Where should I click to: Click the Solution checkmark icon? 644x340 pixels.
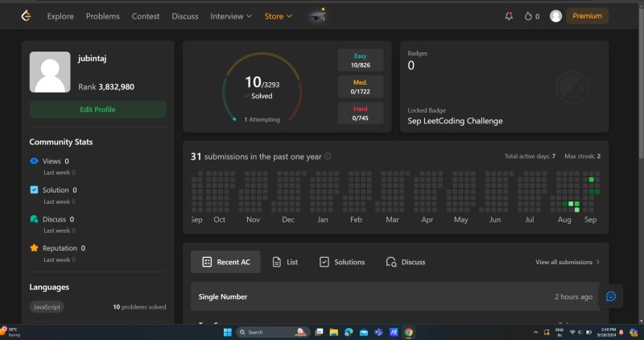pyautogui.click(x=34, y=189)
